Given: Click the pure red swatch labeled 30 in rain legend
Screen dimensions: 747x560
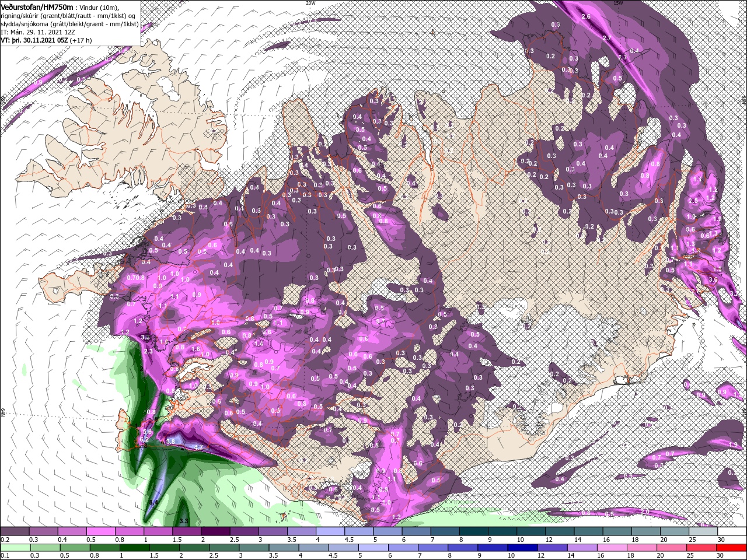Looking at the screenshot, I should [x=731, y=548].
